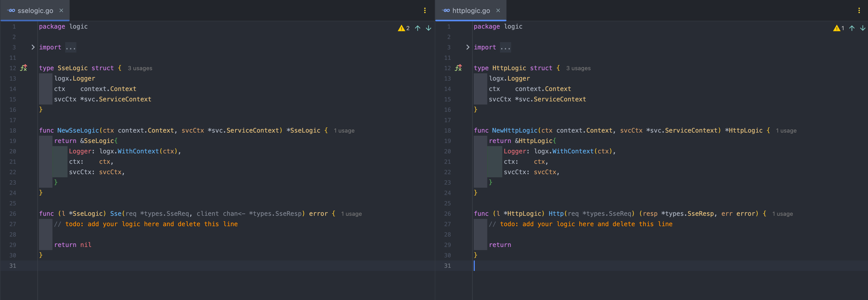Click the folded import ellipsis in sselogic.go
The width and height of the screenshot is (868, 300).
tap(71, 48)
